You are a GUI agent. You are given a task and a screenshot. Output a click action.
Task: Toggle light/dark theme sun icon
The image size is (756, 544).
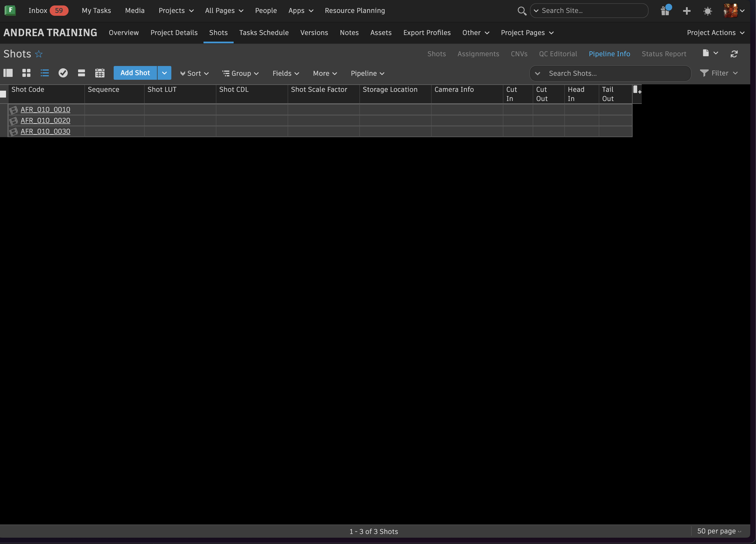pyautogui.click(x=708, y=11)
